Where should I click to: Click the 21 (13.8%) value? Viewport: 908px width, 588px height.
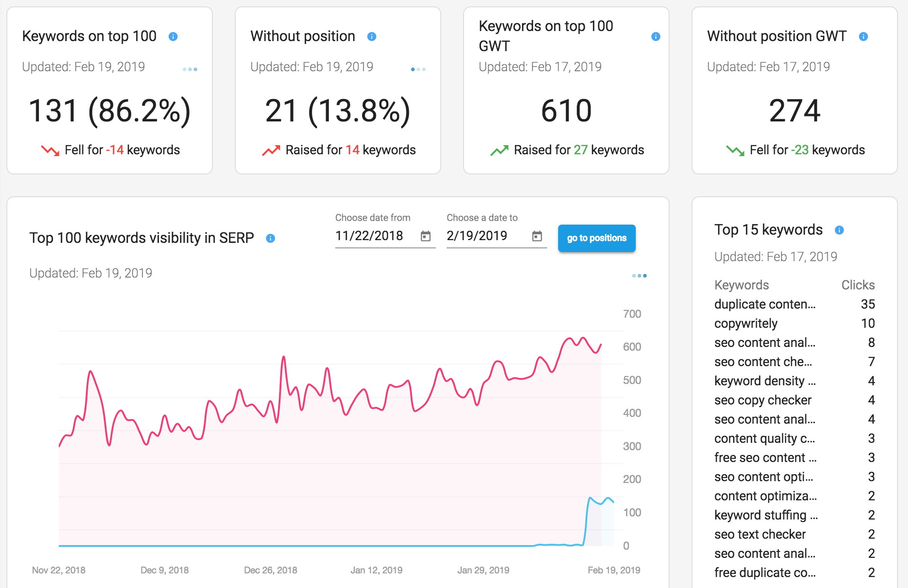point(338,111)
